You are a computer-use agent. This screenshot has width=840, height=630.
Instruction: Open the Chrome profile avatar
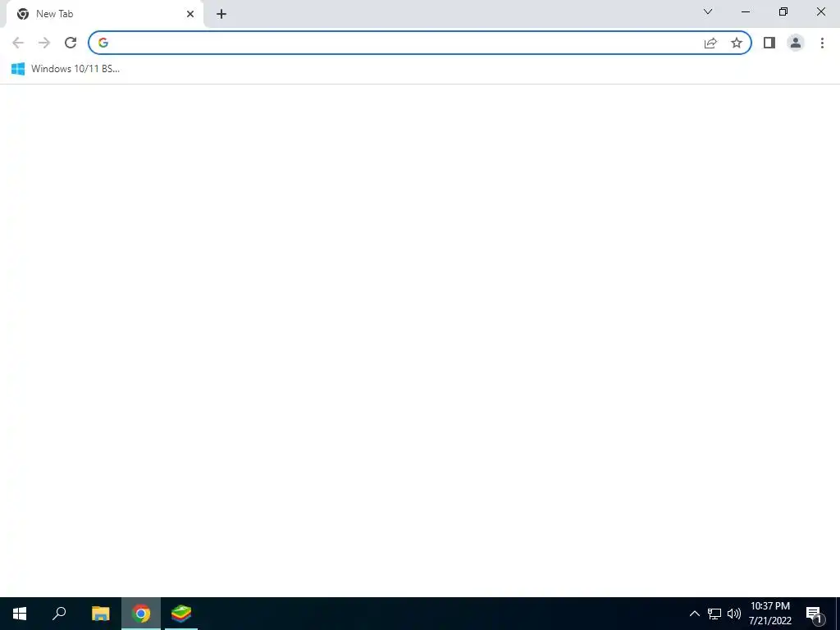coord(796,43)
